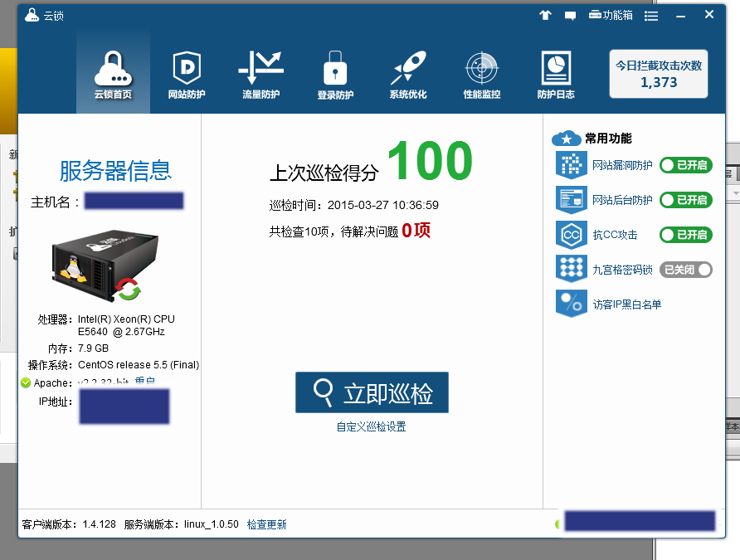Go to 登录防护 tab
Screen dimensions: 740x560
click(335, 75)
